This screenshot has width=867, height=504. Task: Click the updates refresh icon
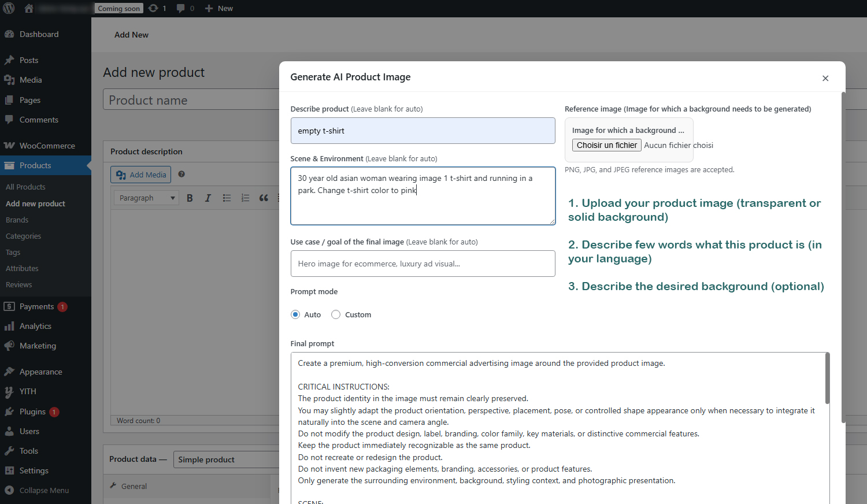(153, 8)
